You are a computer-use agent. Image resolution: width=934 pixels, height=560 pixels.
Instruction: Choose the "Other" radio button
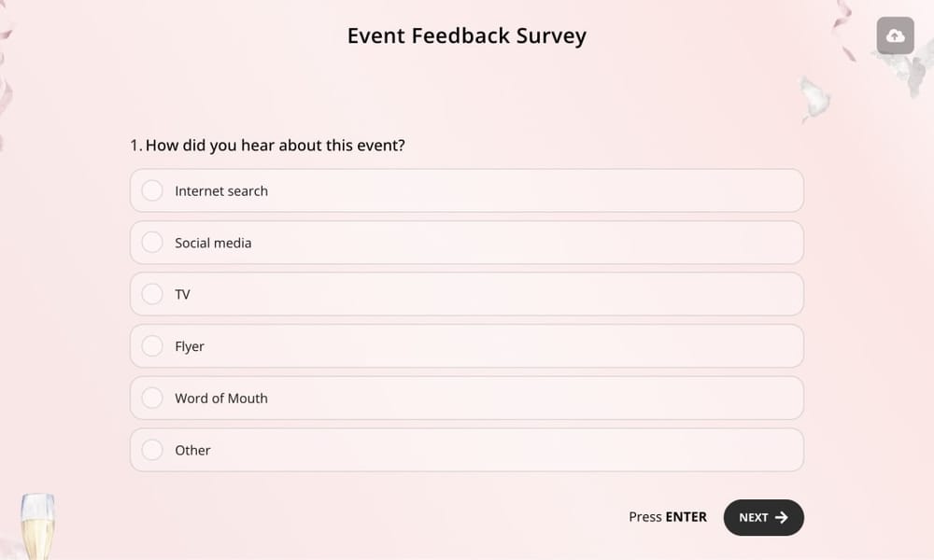coord(152,449)
